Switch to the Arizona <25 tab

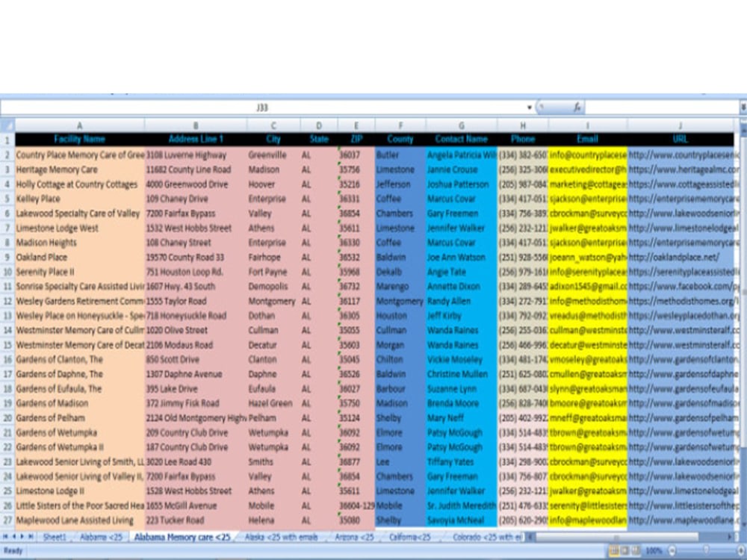click(354, 537)
